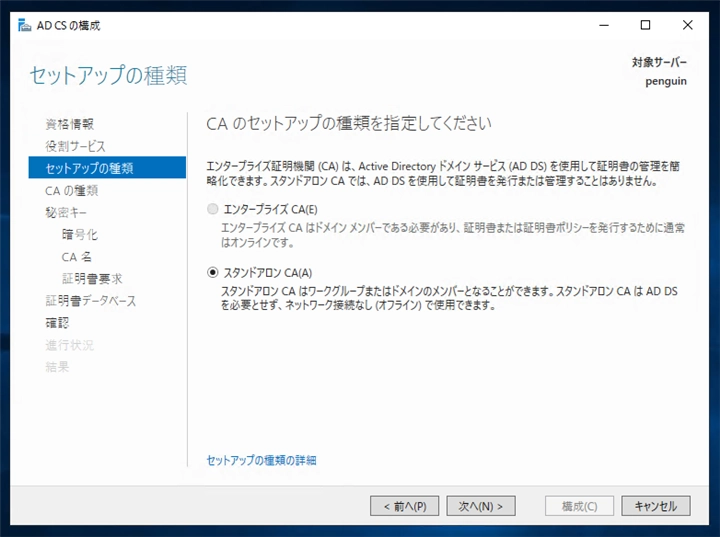Click the 構成(C) button

[579, 506]
